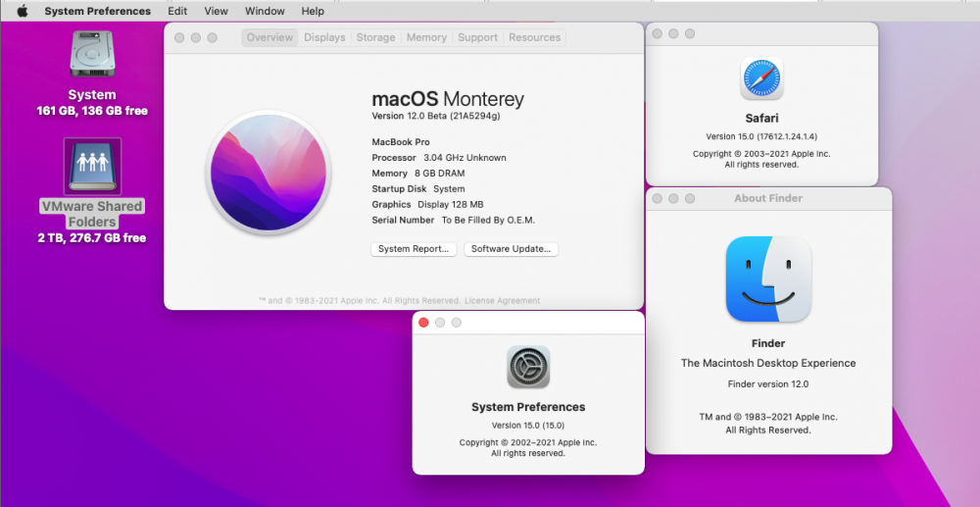Open the View menu
980x507 pixels.
click(217, 11)
